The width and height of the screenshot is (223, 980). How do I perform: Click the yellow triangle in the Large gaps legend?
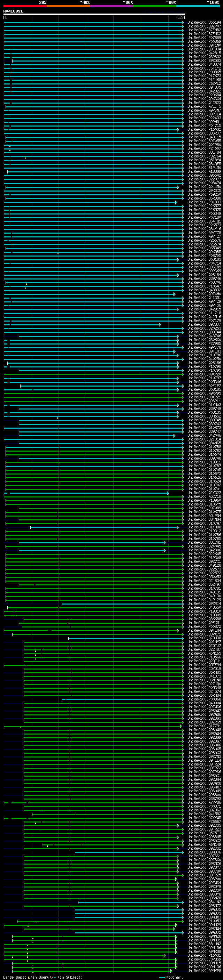tap(29, 977)
